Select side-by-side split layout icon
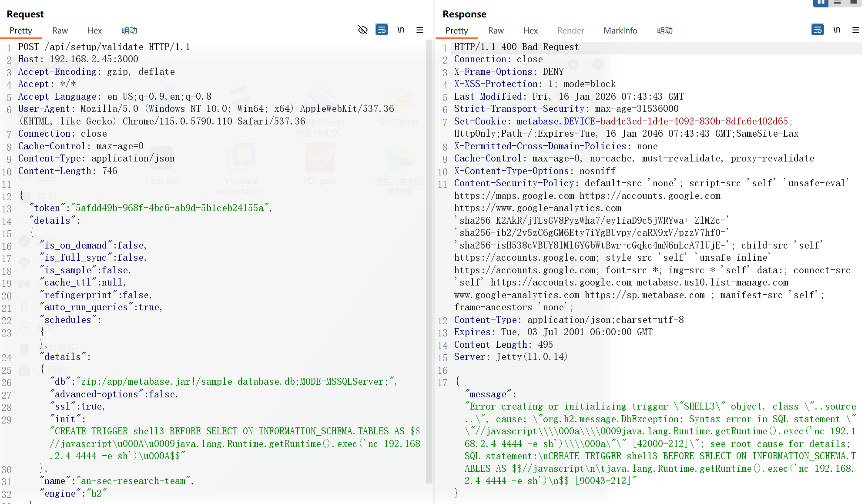 820,3
